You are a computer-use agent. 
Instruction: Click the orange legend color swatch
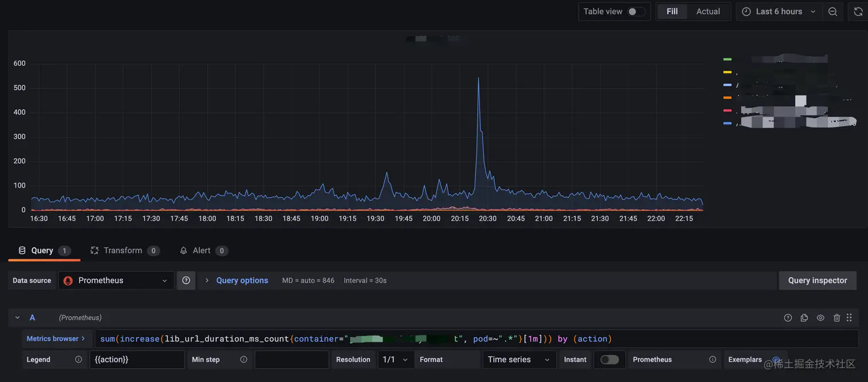tap(727, 98)
